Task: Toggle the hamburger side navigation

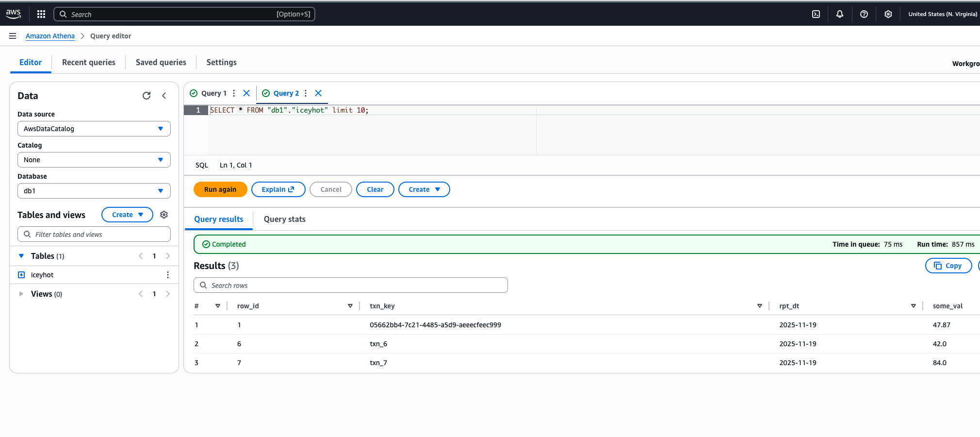Action: click(13, 36)
